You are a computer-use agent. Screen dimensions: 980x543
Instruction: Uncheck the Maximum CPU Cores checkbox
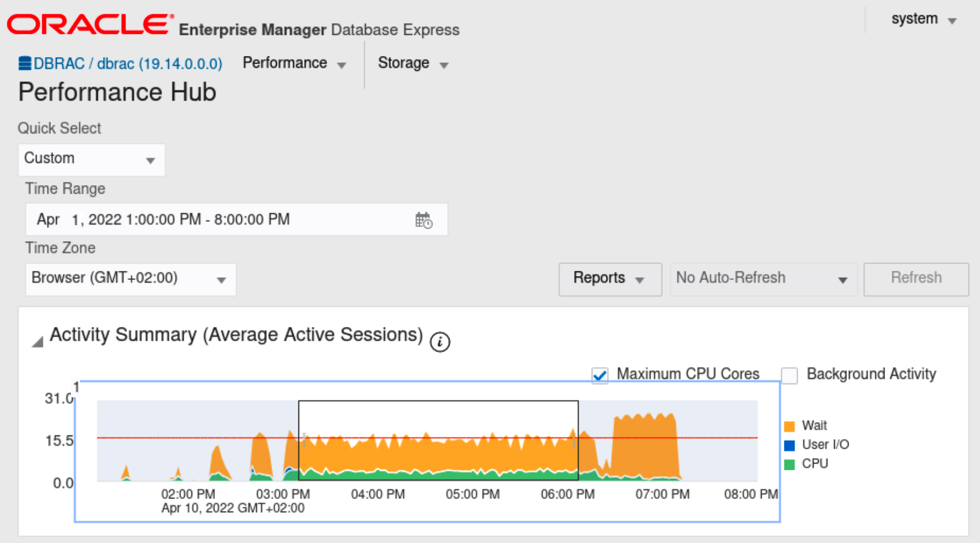(x=600, y=375)
